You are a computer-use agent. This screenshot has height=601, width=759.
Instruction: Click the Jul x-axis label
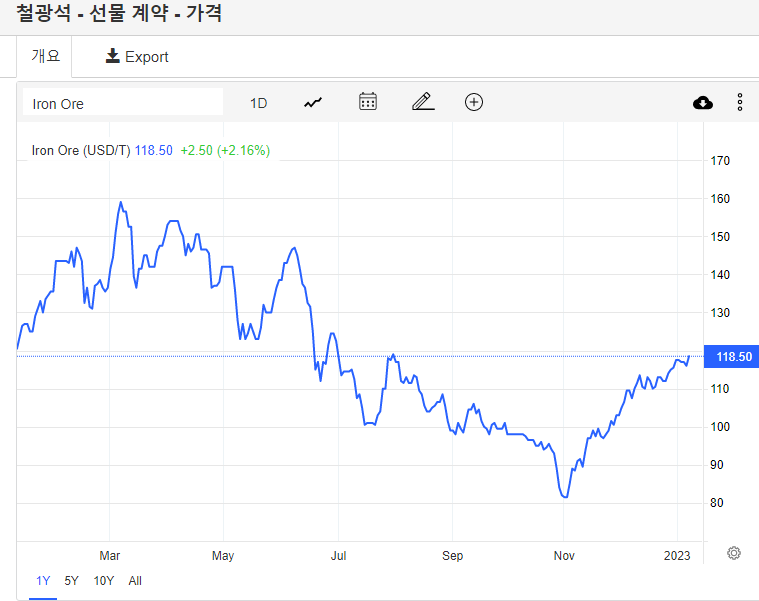338,556
